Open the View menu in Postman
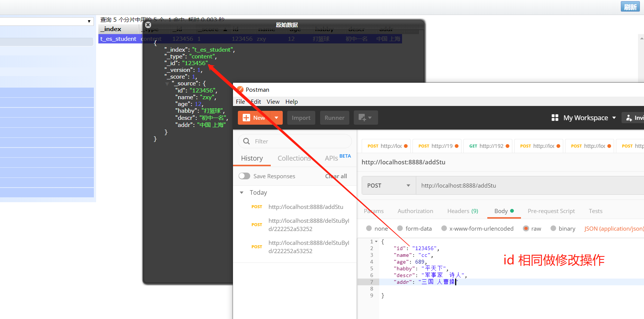 pyautogui.click(x=273, y=102)
